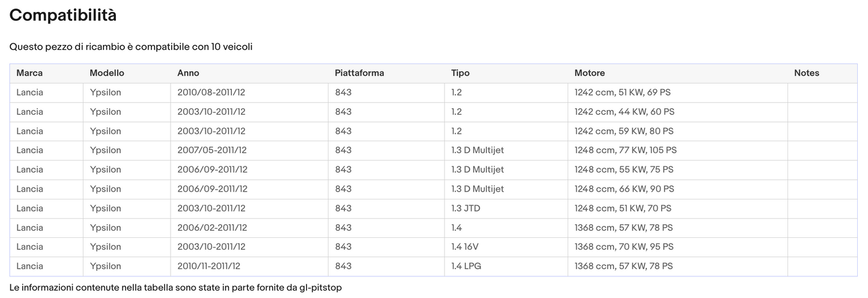Select the 2010/08-2011/12 year cell
This screenshot has width=868, height=298.
click(212, 93)
